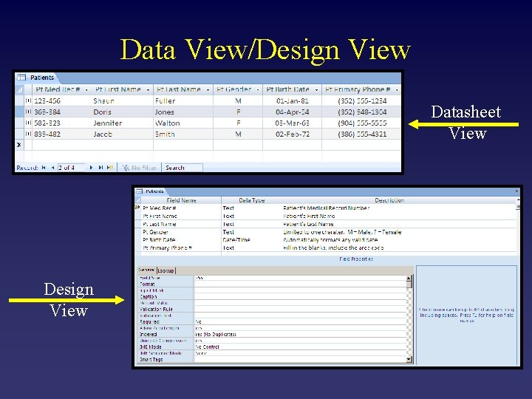Expand subdatasheet for record 839-482
532x399 pixels.
tap(29, 134)
